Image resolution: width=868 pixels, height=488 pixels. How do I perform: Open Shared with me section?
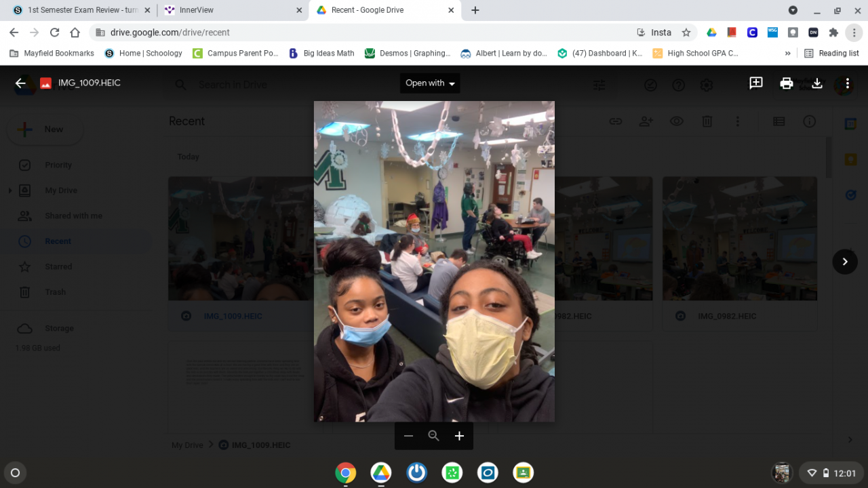coord(74,216)
